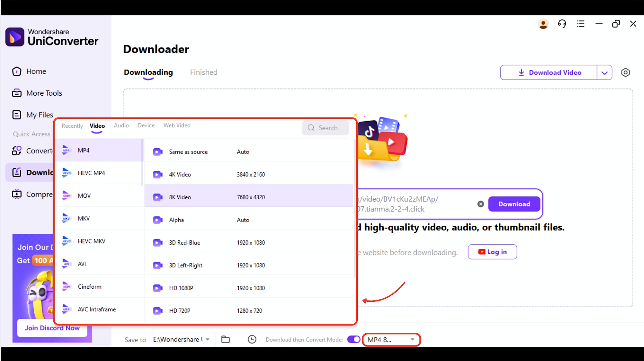Click the UniConverter logo icon
Screen dimensions: 644x361
(15, 37)
